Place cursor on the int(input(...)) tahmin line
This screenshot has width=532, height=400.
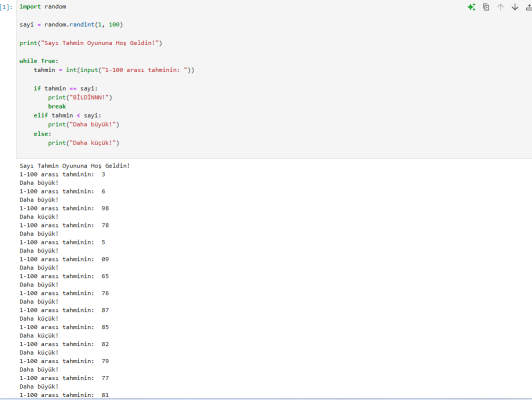point(114,70)
